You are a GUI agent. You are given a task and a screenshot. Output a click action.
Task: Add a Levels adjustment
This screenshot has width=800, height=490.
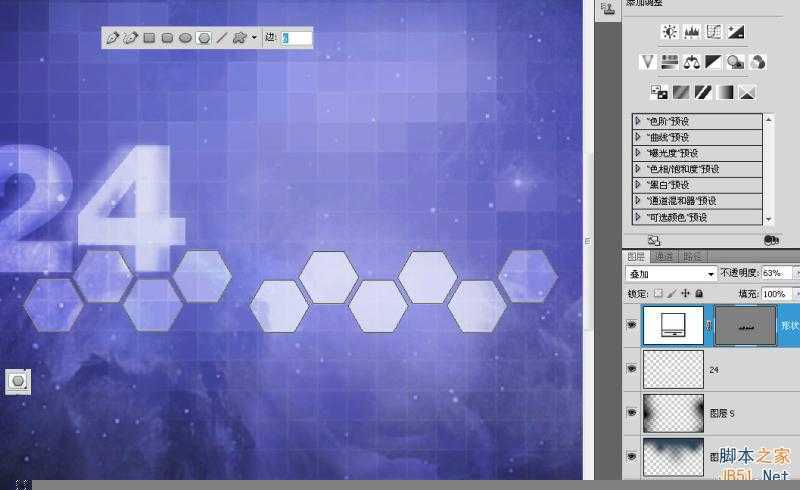(x=692, y=32)
